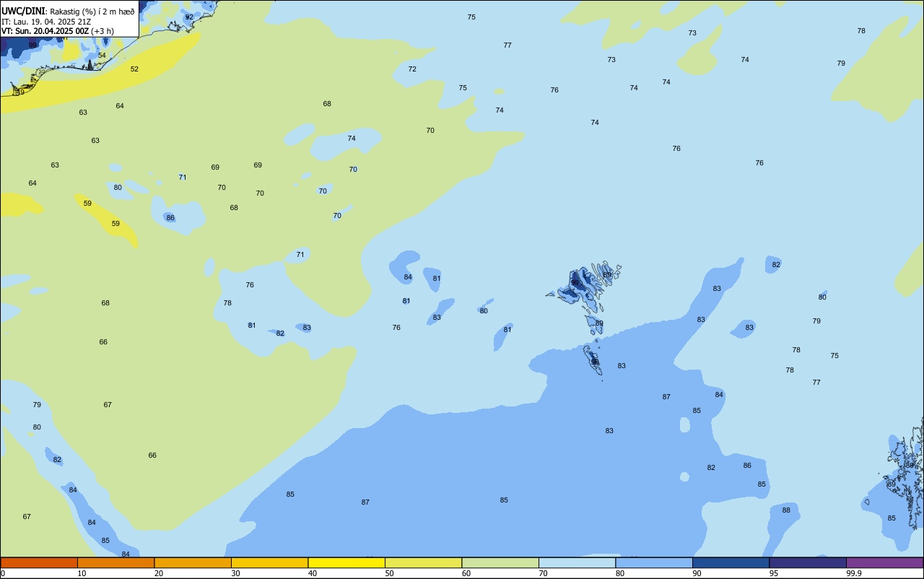The image size is (924, 579).
Task: Click the valid time 'VT: Sun. 20.04.2025 00Z (+3 h)'
Action: (x=58, y=31)
